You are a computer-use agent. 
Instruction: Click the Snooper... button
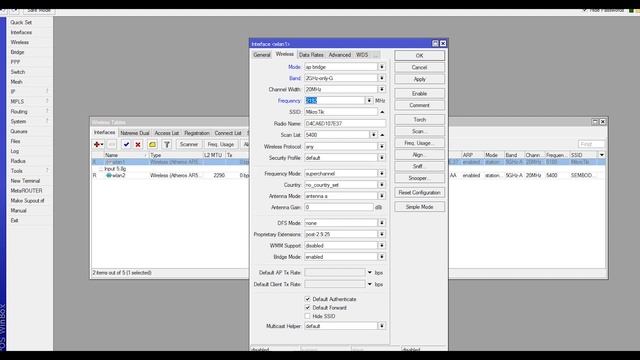(420, 178)
